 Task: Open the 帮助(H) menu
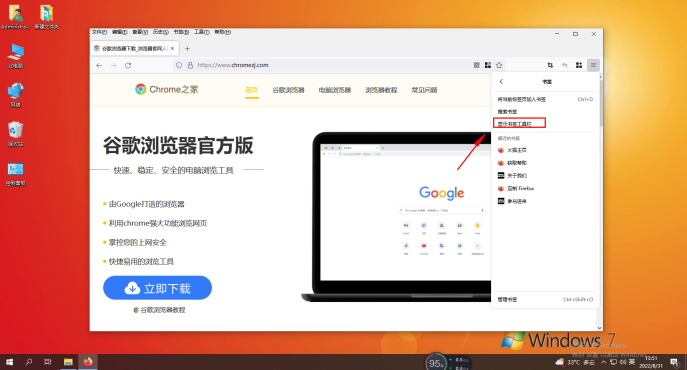pyautogui.click(x=223, y=32)
